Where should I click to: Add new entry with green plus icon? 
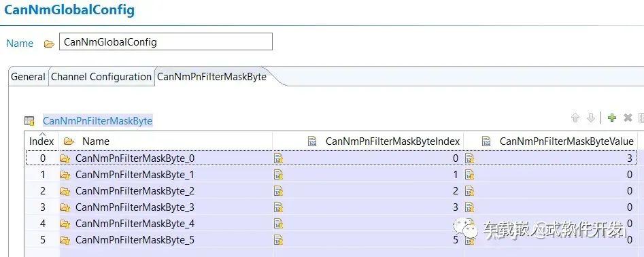612,118
